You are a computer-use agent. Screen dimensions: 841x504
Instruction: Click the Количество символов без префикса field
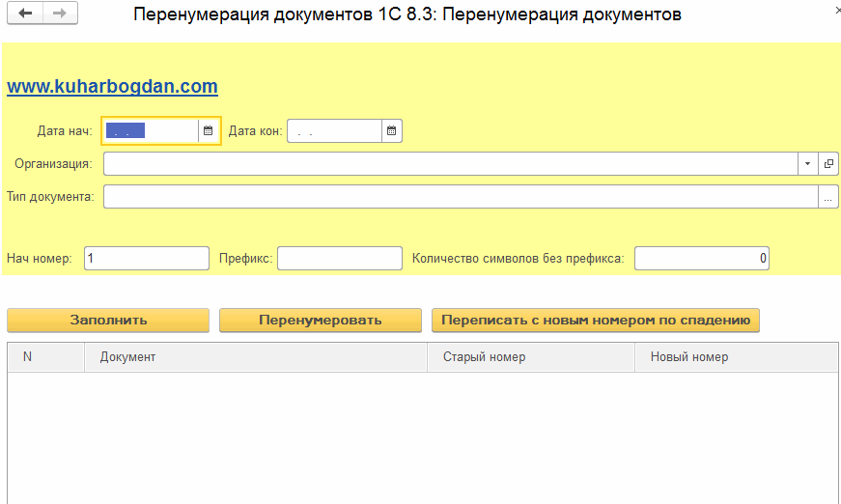[x=701, y=258]
